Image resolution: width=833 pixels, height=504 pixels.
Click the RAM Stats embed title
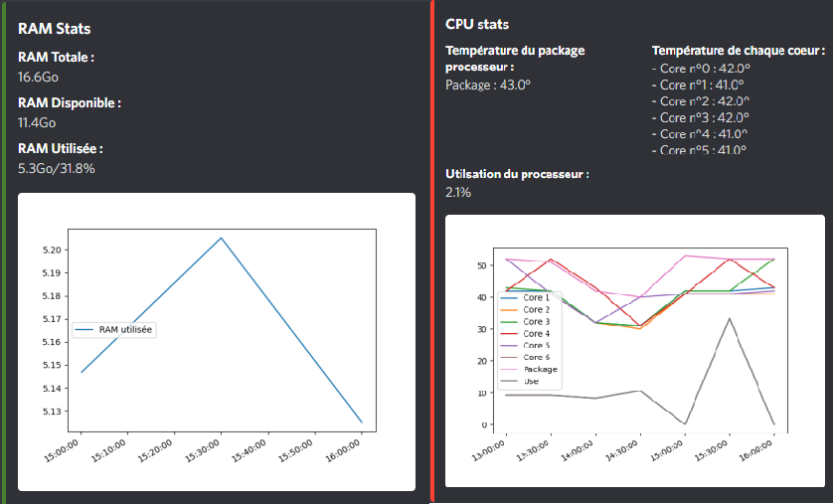tap(55, 30)
